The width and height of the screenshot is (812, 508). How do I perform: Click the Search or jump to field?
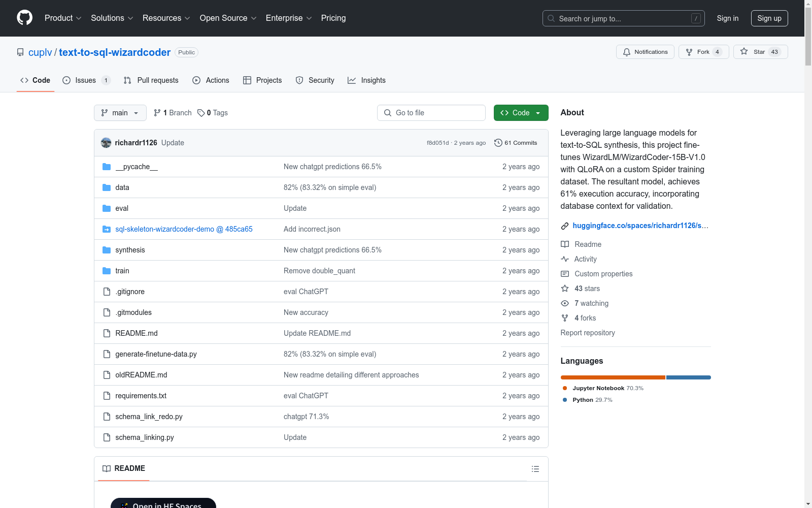(624, 18)
